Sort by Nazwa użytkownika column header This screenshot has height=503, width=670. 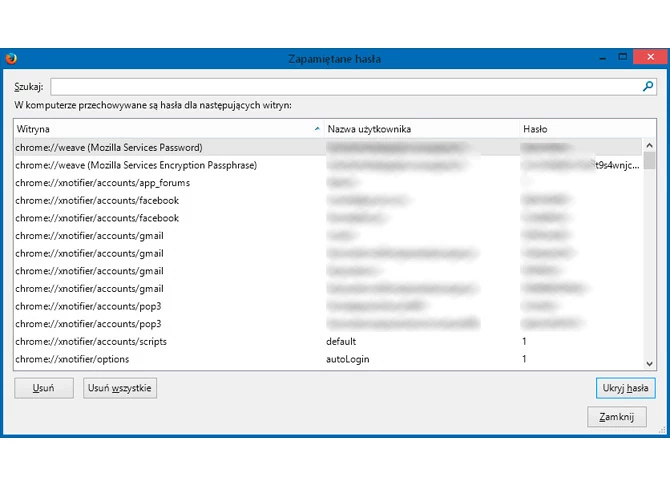pos(420,129)
